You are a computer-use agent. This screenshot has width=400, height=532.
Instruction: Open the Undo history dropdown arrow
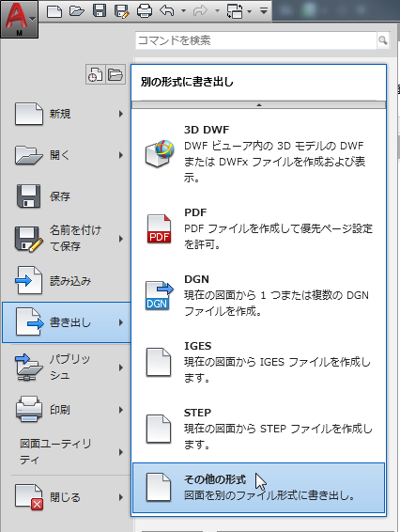click(183, 11)
